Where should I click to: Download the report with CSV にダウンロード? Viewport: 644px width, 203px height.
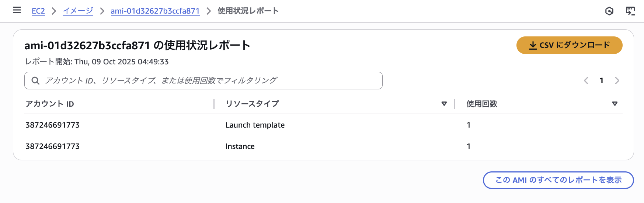point(569,45)
